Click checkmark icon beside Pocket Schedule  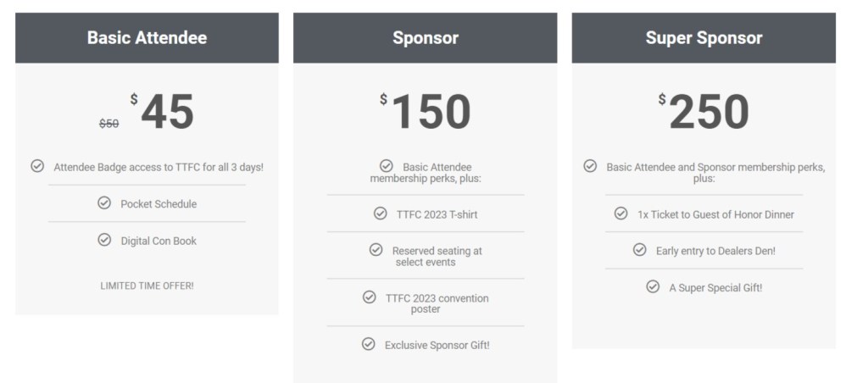coord(104,203)
